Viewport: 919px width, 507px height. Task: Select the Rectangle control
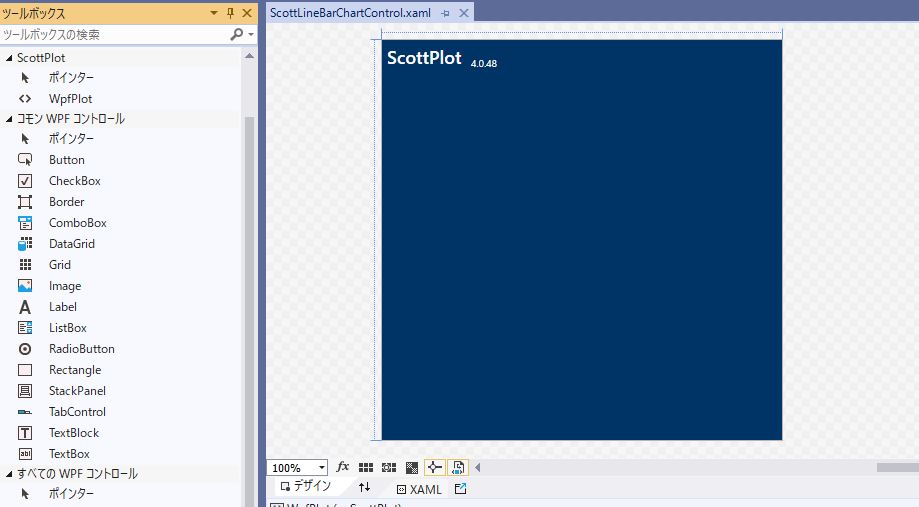[74, 370]
